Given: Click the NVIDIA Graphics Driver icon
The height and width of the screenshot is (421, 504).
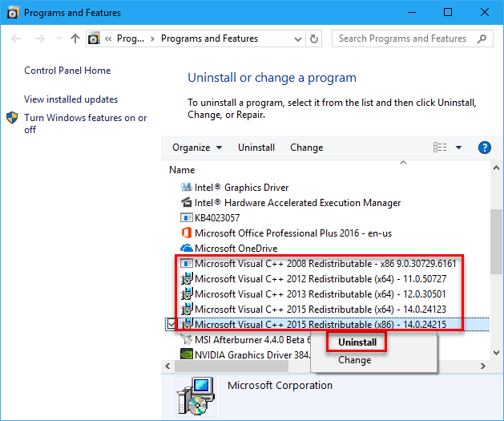Looking at the screenshot, I should coord(187,354).
